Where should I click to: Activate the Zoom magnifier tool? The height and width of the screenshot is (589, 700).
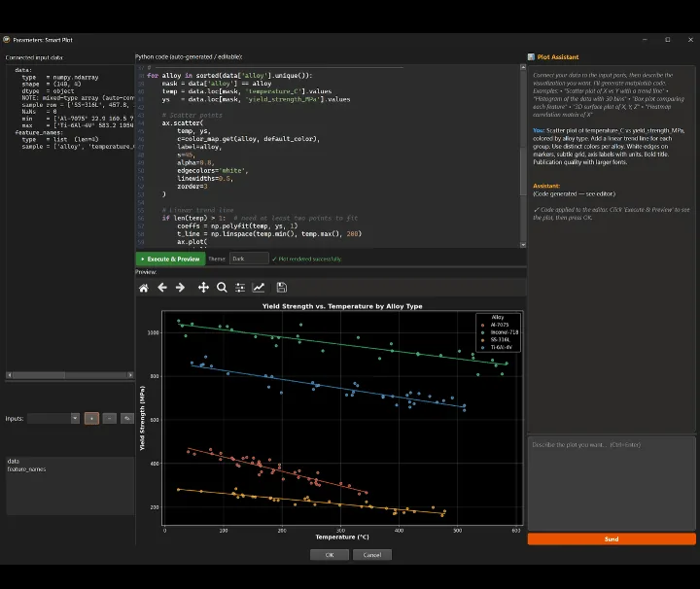(222, 288)
